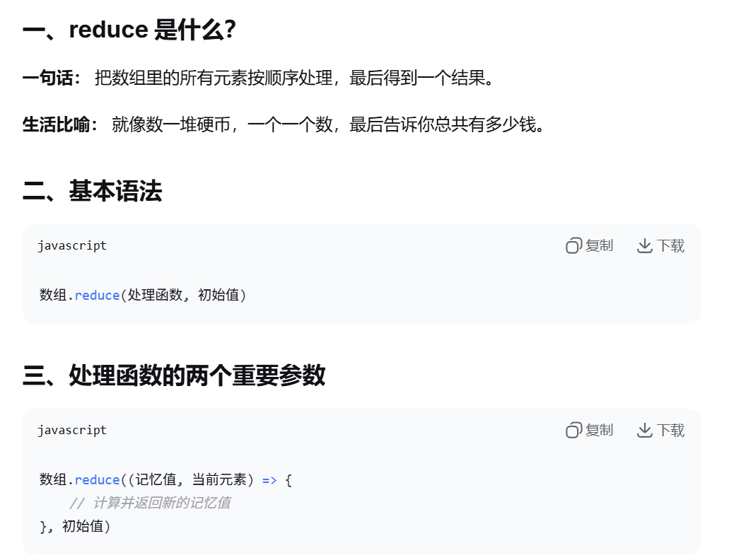Click the closing line }, 初始值) in code

pos(75,526)
